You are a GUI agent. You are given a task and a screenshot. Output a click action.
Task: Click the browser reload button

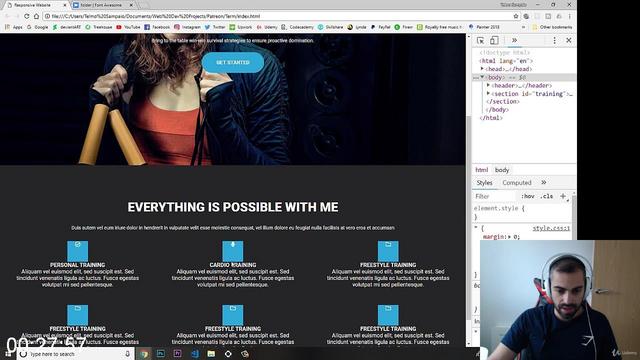[x=27, y=16]
